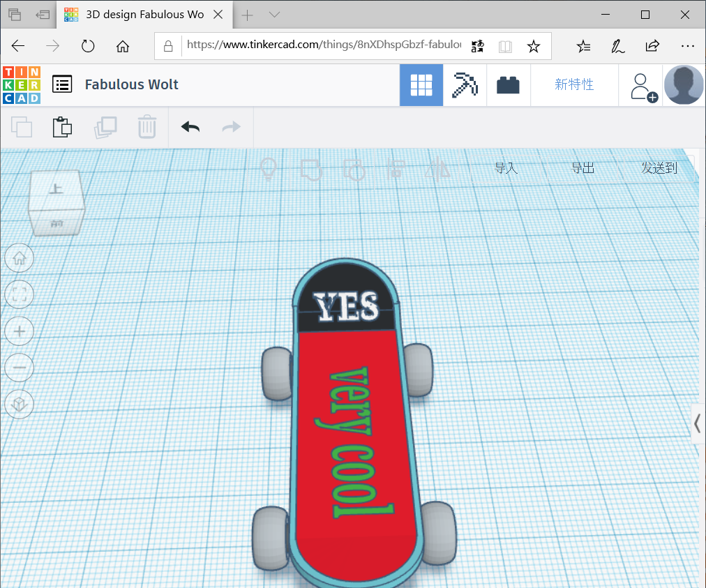Screen dimensions: 706x588
Task: Click the Paste icon in the toolbar
Action: pos(62,127)
